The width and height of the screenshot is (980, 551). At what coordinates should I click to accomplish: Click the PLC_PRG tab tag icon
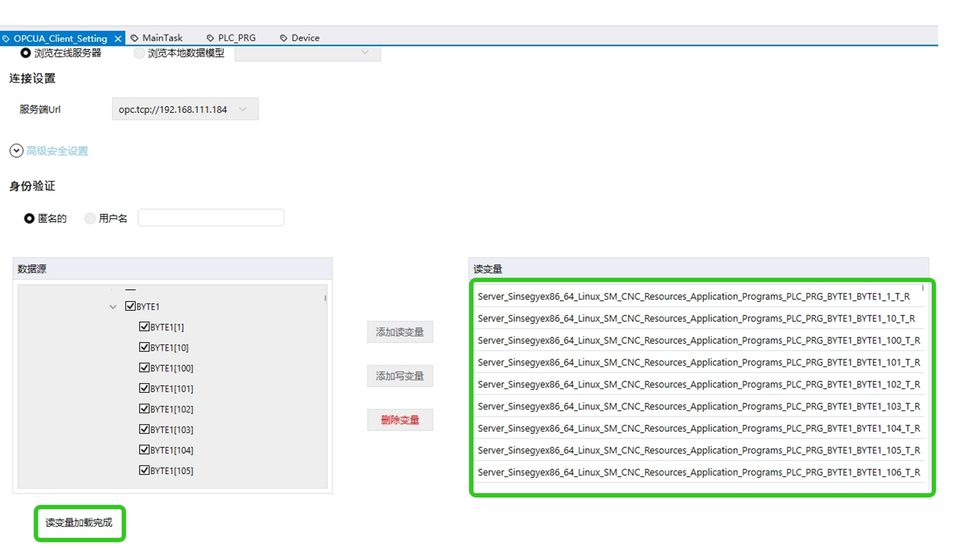pos(210,38)
